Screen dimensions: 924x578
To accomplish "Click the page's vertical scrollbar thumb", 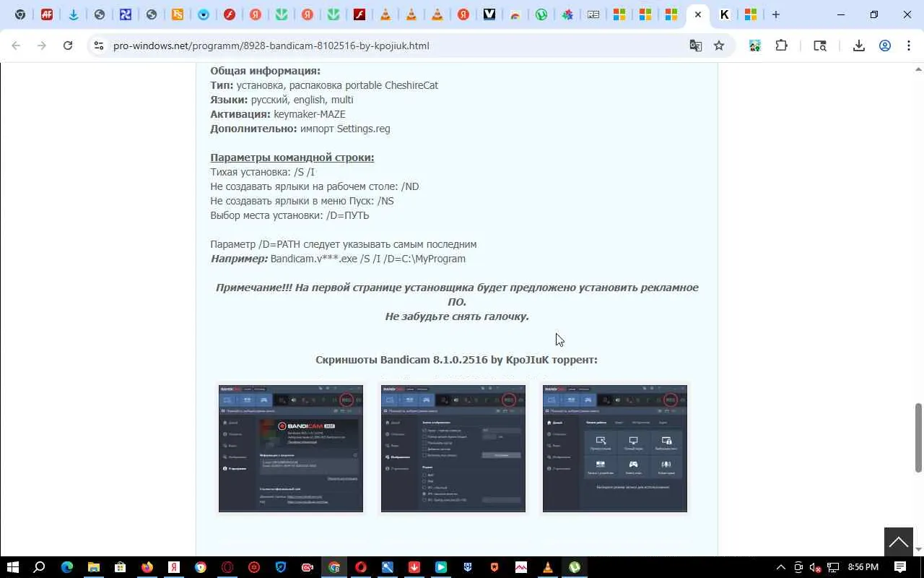I will pyautogui.click(x=918, y=438).
